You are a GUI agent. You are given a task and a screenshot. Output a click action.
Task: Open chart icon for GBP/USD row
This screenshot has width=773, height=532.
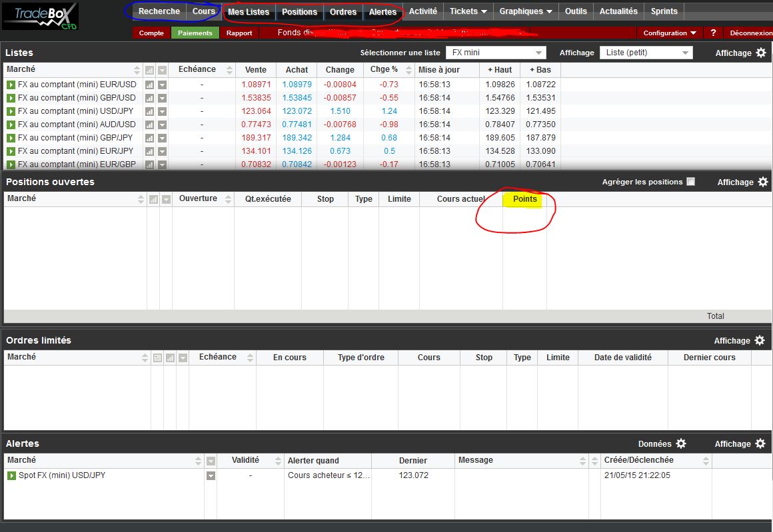149,98
